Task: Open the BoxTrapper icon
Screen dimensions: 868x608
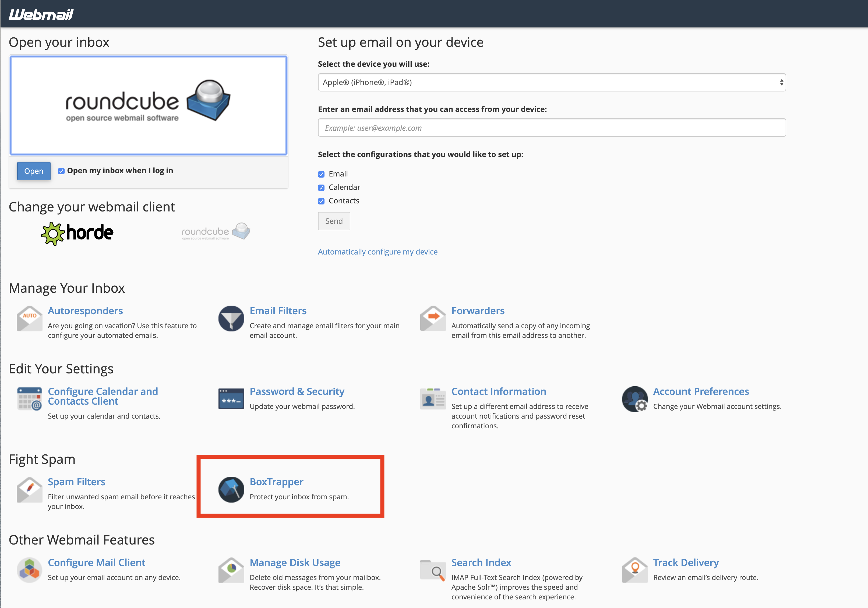Action: [231, 490]
